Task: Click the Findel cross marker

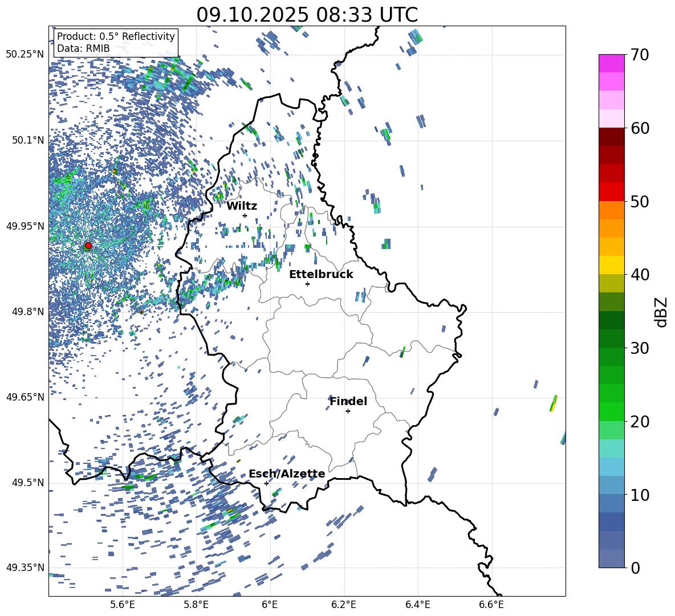Action: [348, 411]
